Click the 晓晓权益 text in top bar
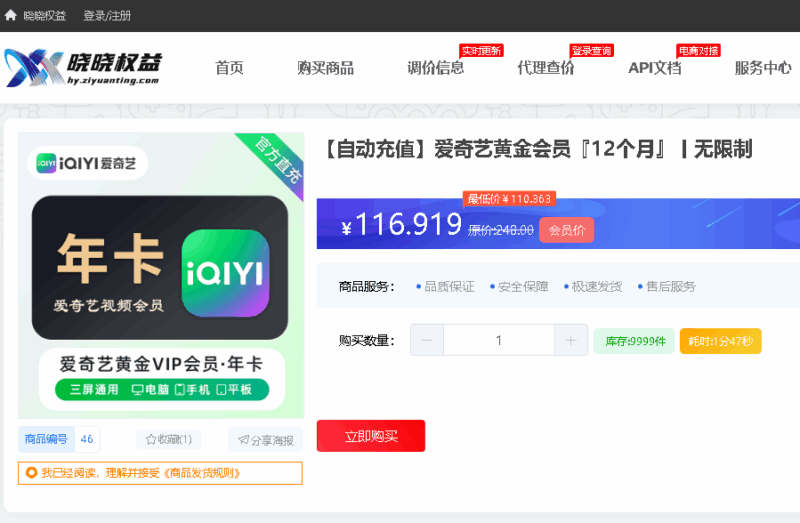This screenshot has height=523, width=800. click(x=45, y=15)
